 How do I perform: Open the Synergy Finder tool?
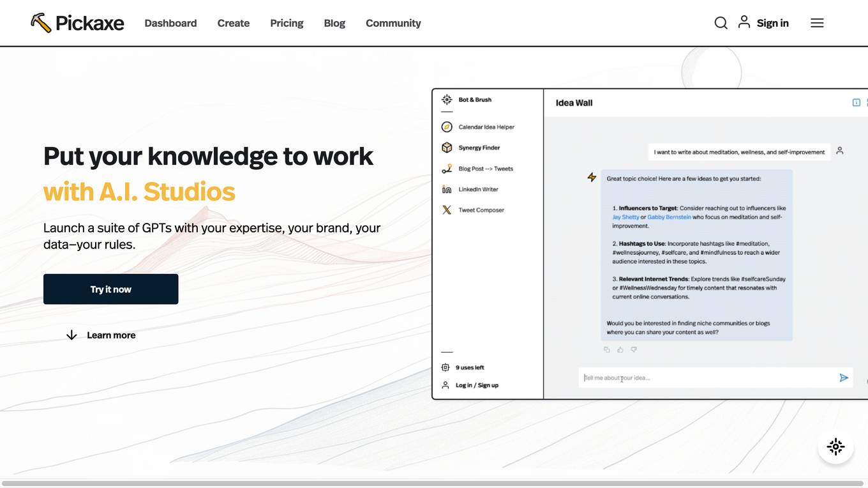[479, 148]
